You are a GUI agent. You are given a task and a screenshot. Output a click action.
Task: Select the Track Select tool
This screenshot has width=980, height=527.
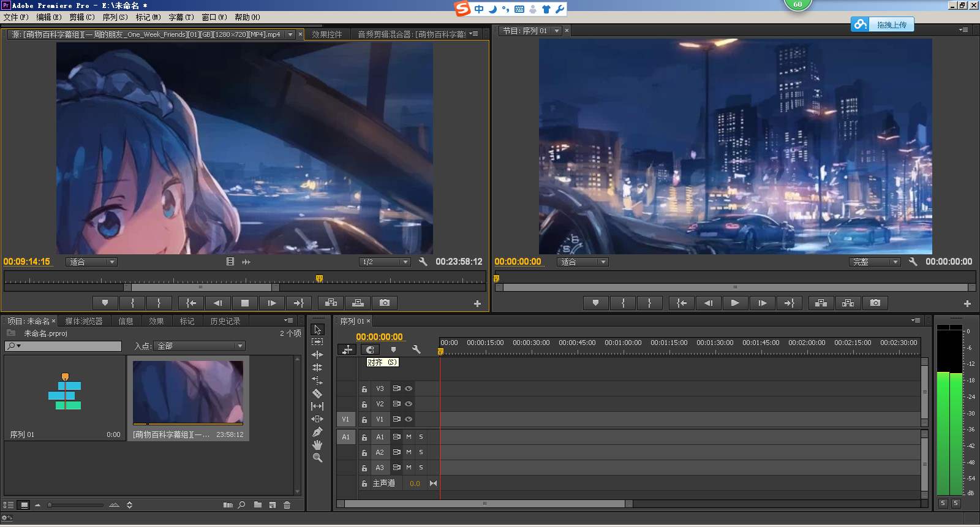click(x=317, y=342)
